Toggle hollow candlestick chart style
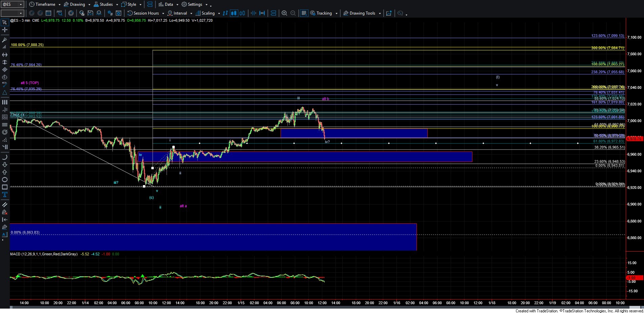 [242, 13]
